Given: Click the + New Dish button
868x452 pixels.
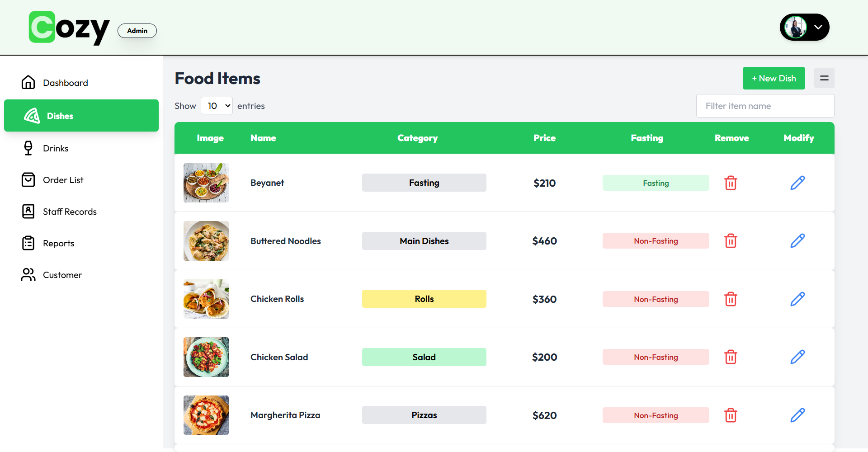Looking at the screenshot, I should [x=774, y=78].
